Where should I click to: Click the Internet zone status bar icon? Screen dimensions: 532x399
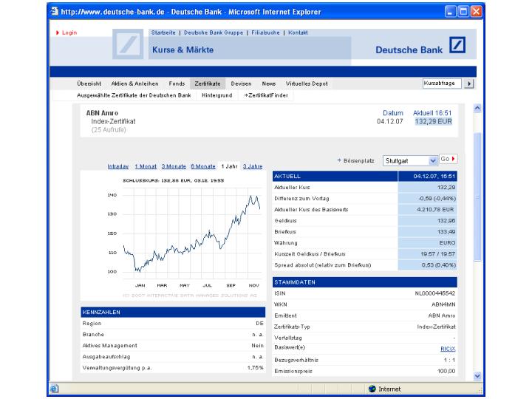coord(372,389)
